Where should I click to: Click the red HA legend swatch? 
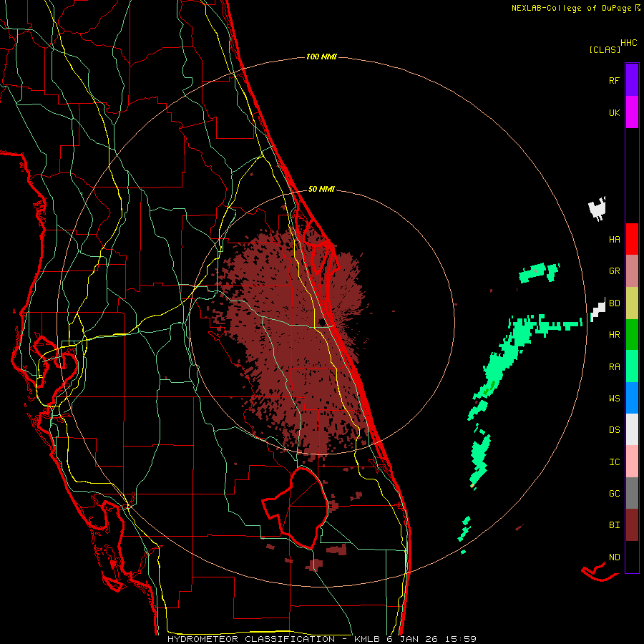[x=632, y=239]
